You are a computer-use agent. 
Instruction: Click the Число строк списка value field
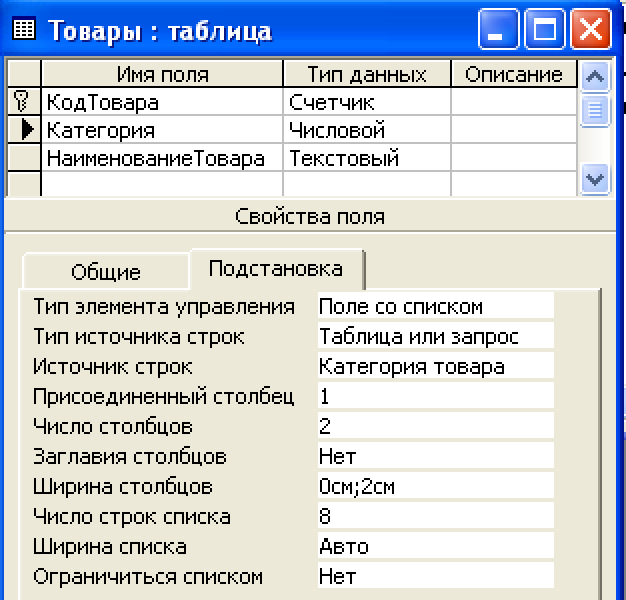click(436, 516)
